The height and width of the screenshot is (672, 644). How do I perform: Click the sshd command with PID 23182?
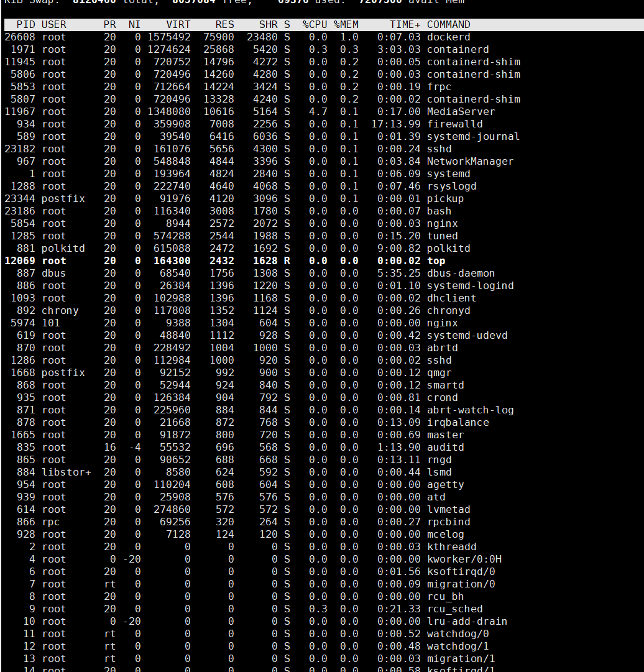[439, 149]
